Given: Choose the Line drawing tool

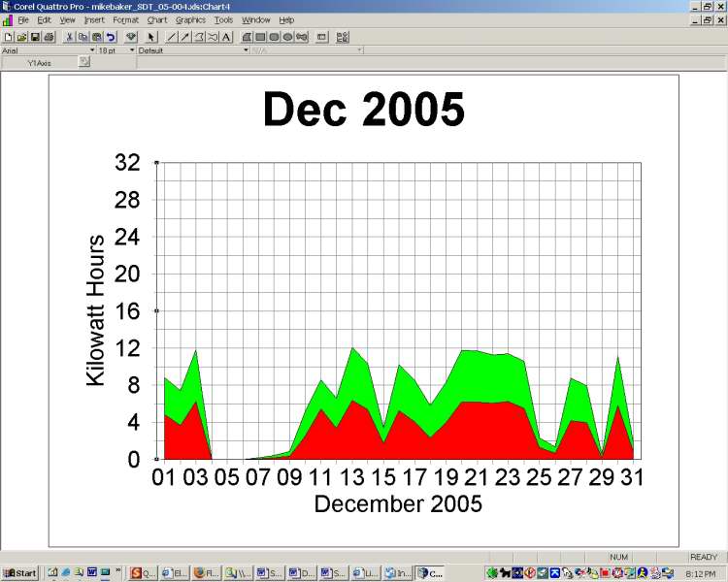Looking at the screenshot, I should coord(172,37).
